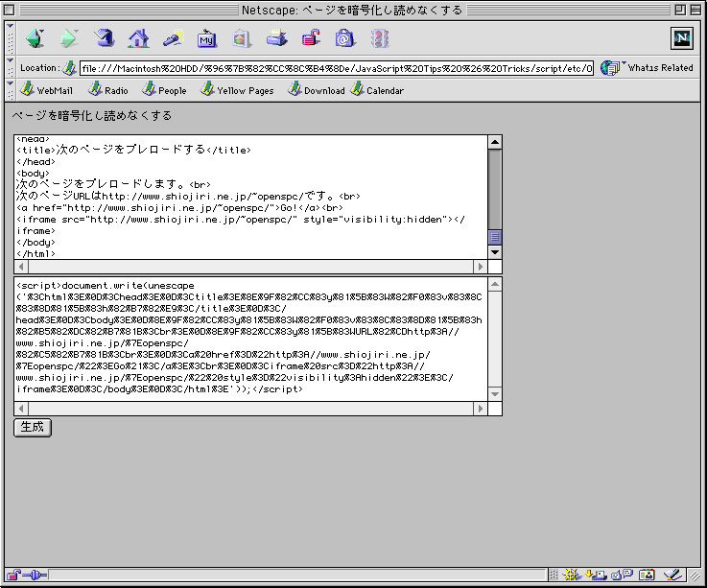Click inside the upper HTML source textarea
This screenshot has width=707, height=588.
[x=250, y=197]
